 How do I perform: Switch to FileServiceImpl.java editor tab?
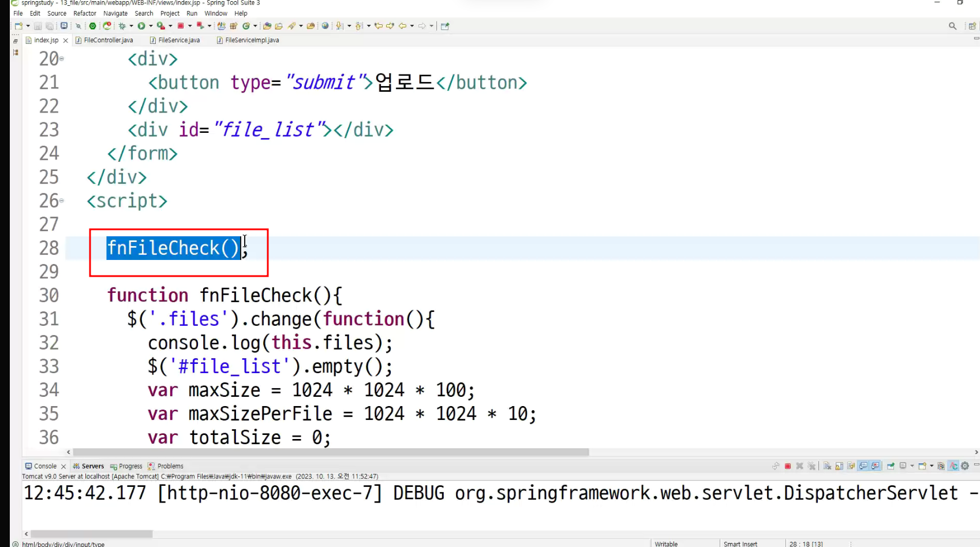[x=248, y=40]
